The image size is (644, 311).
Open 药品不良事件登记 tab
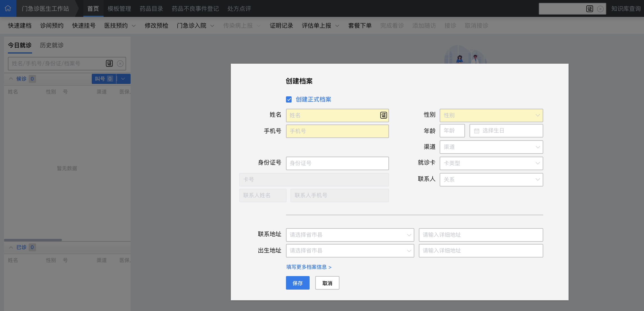tap(195, 9)
